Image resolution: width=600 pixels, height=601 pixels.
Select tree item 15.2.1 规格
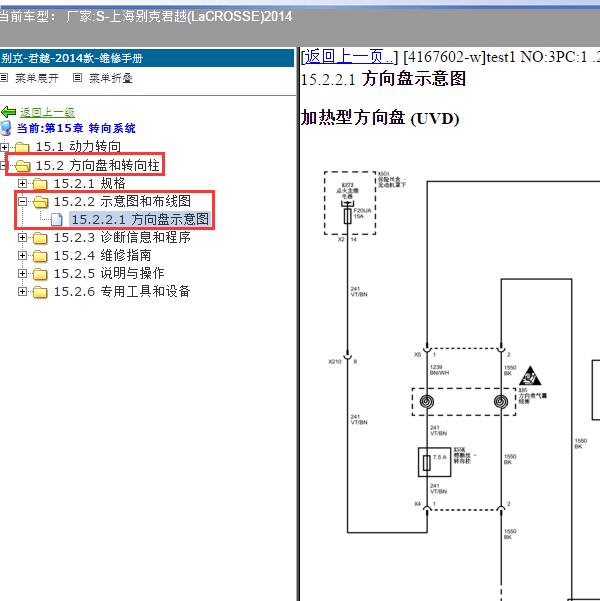point(89,183)
